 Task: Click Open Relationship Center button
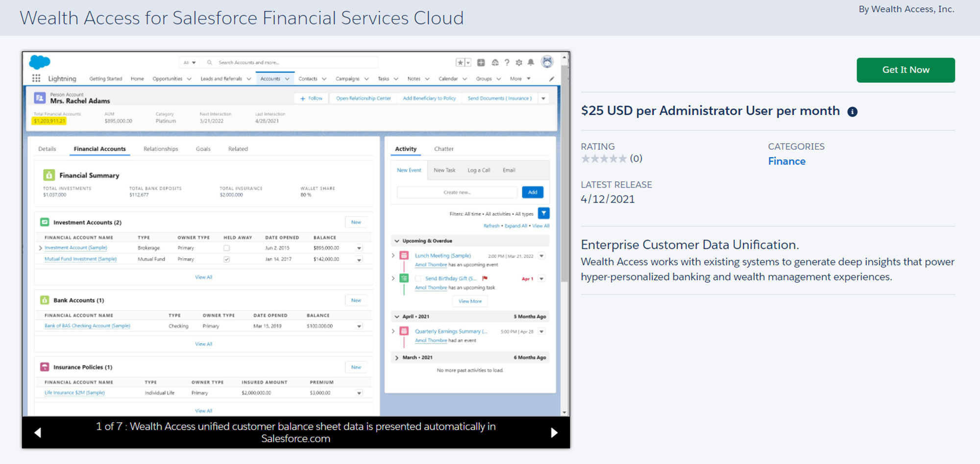click(364, 98)
